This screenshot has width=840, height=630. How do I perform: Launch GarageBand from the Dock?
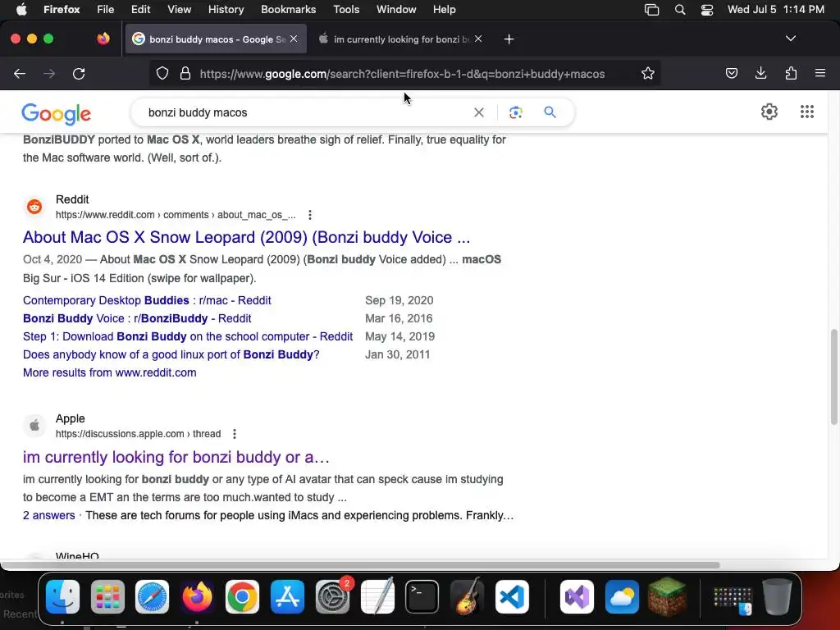pyautogui.click(x=467, y=597)
